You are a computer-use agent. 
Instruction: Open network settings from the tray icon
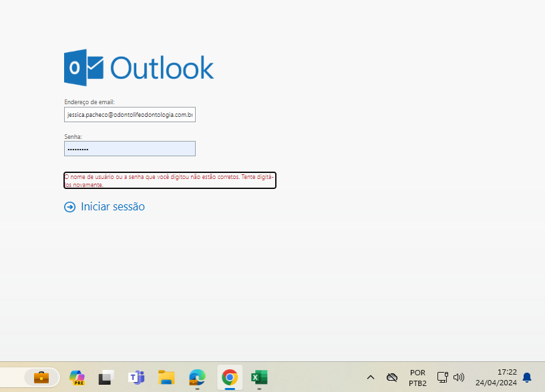(x=442, y=377)
